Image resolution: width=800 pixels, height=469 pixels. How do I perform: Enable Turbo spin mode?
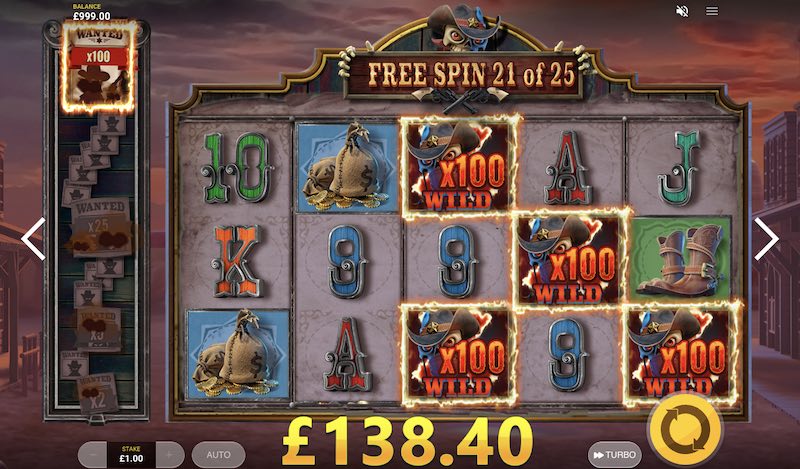(614, 454)
